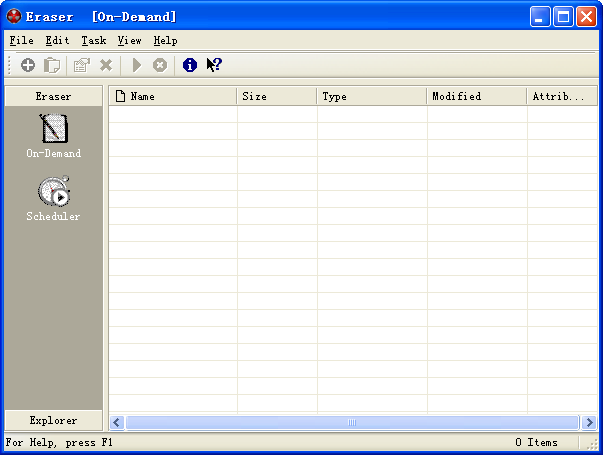
Task: Sort the list by Modified column
Action: pos(476,97)
